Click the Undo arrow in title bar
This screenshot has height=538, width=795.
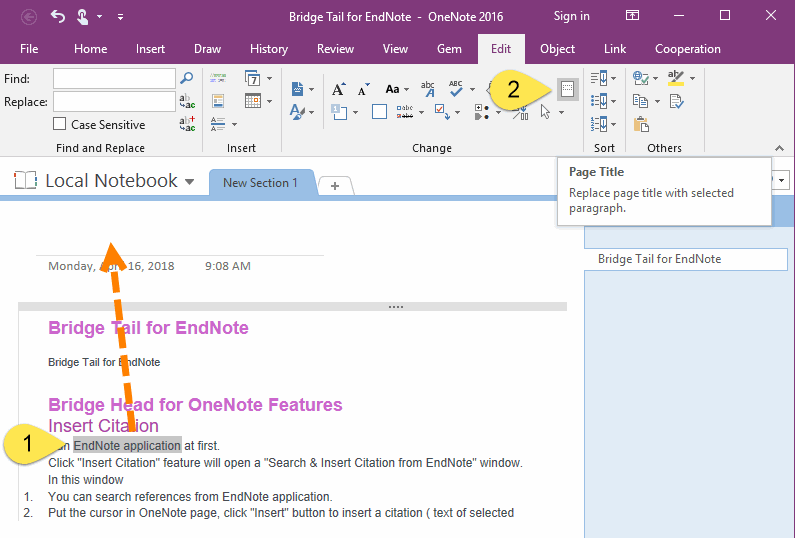coord(58,17)
